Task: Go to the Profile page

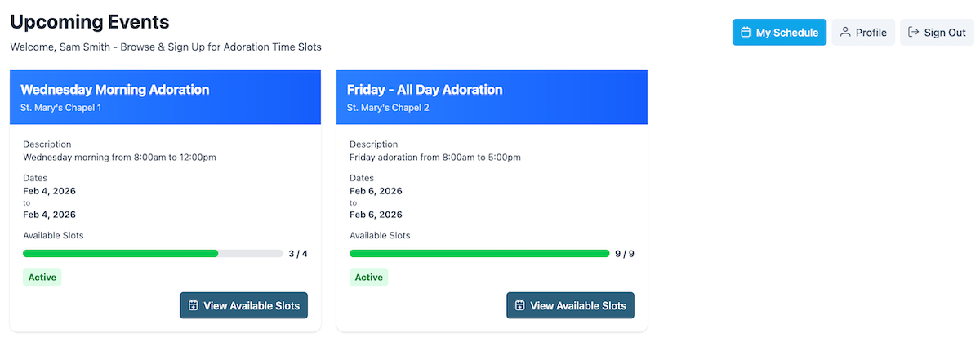Action: pos(863,33)
